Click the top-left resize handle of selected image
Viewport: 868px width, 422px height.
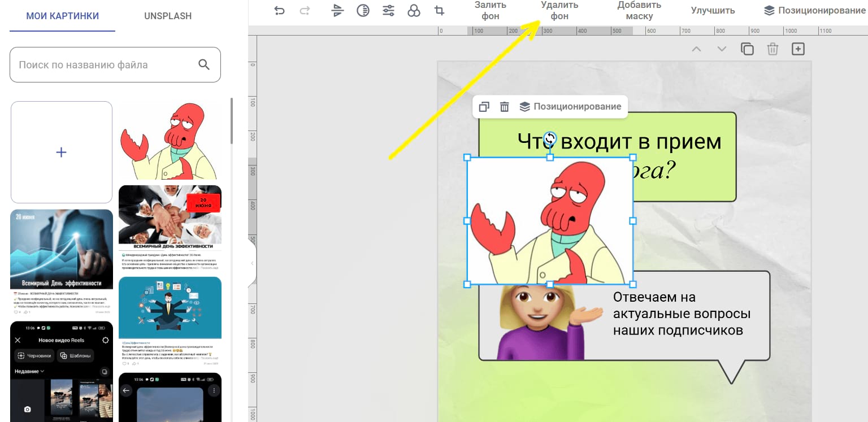pos(467,158)
